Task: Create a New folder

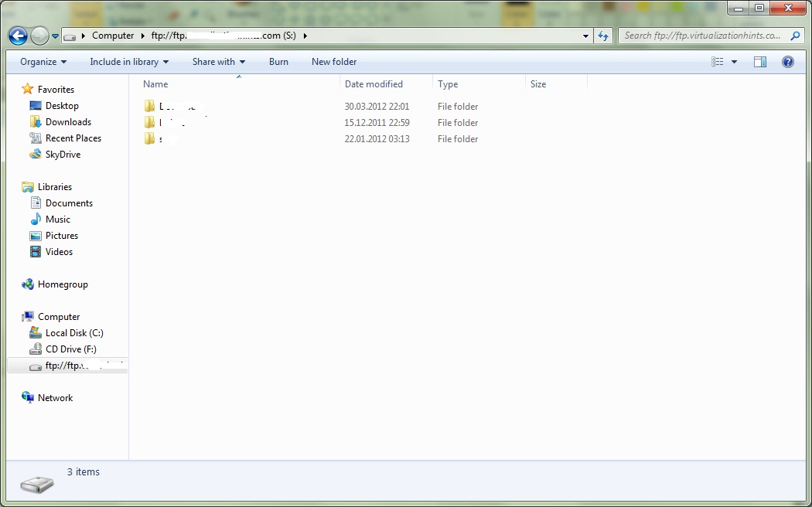Action: (x=334, y=62)
